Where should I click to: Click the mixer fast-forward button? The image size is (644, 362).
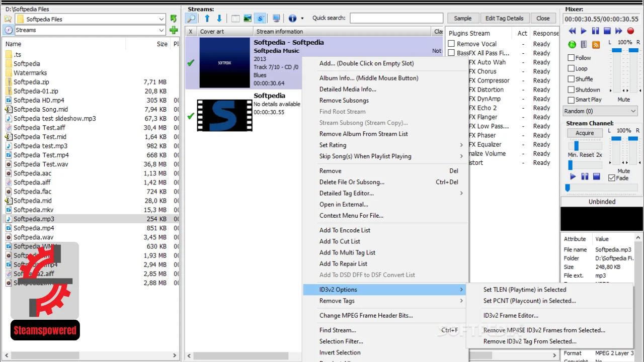click(x=618, y=31)
